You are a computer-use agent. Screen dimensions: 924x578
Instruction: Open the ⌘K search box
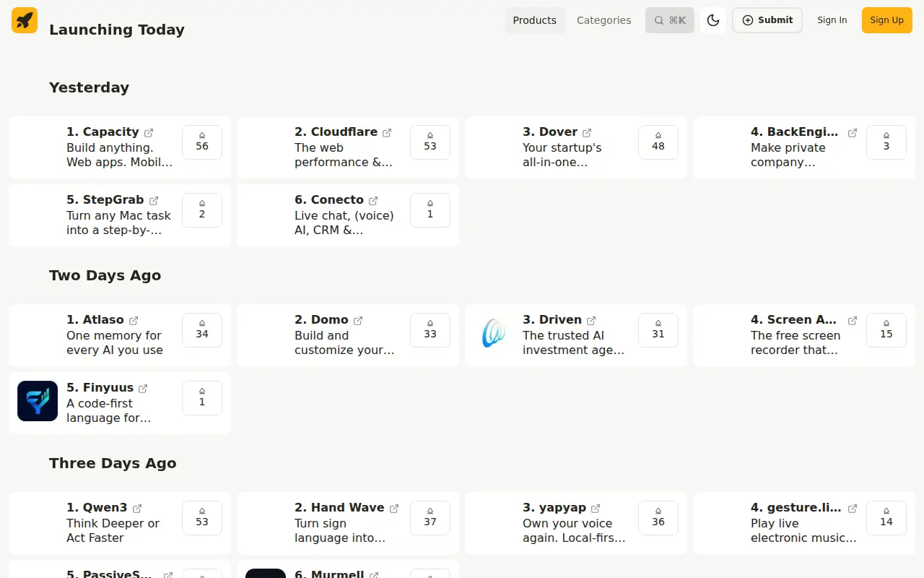point(670,20)
